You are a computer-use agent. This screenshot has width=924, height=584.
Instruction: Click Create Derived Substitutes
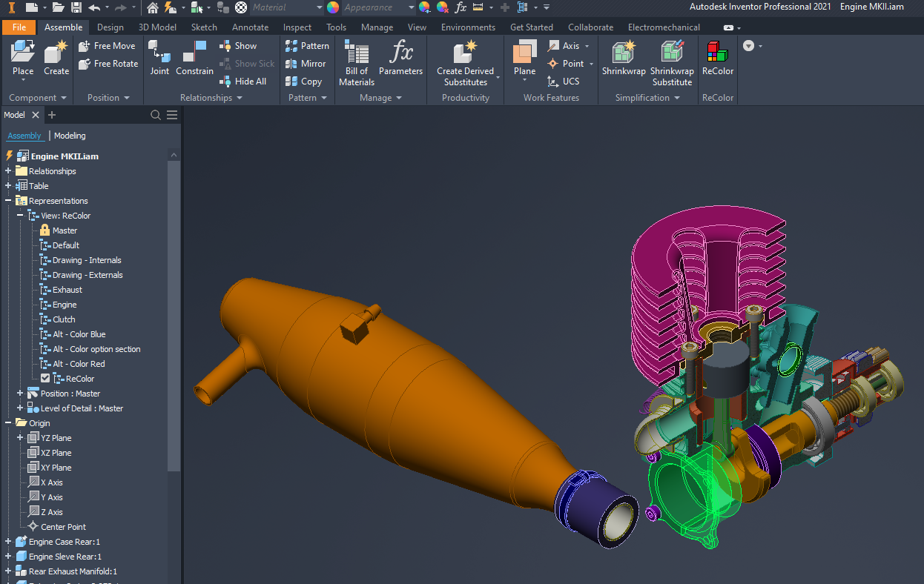pyautogui.click(x=465, y=62)
